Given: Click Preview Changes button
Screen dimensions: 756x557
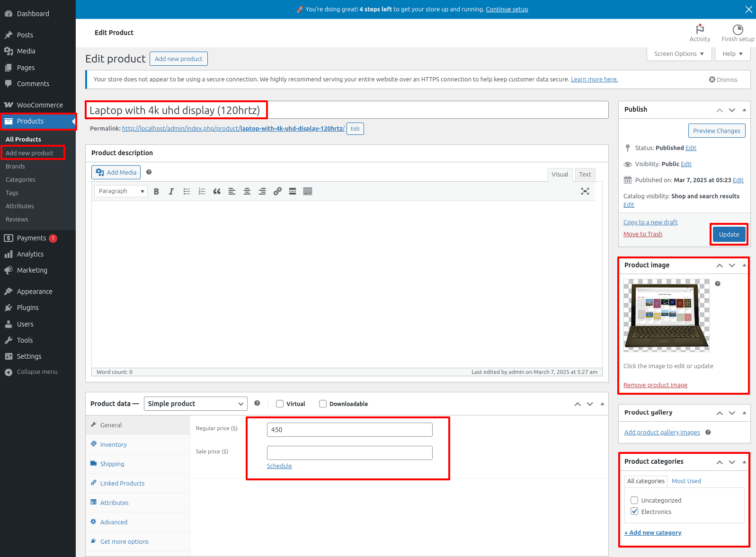Looking at the screenshot, I should pyautogui.click(x=717, y=131).
